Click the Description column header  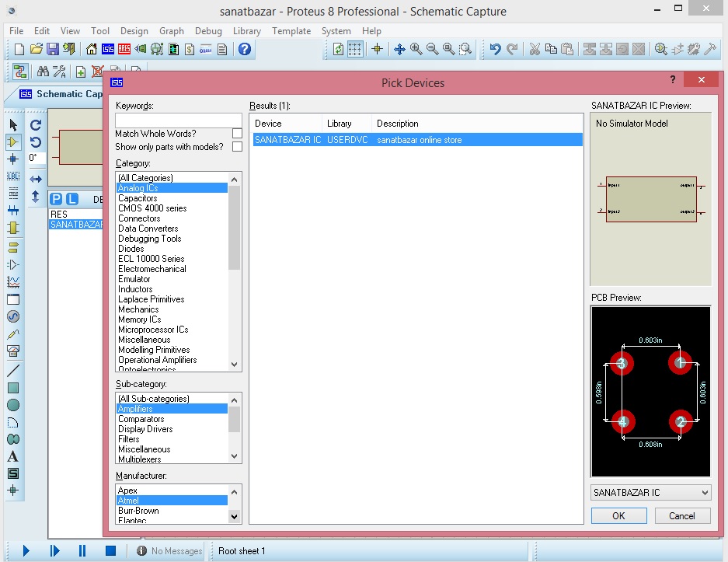pyautogui.click(x=477, y=124)
